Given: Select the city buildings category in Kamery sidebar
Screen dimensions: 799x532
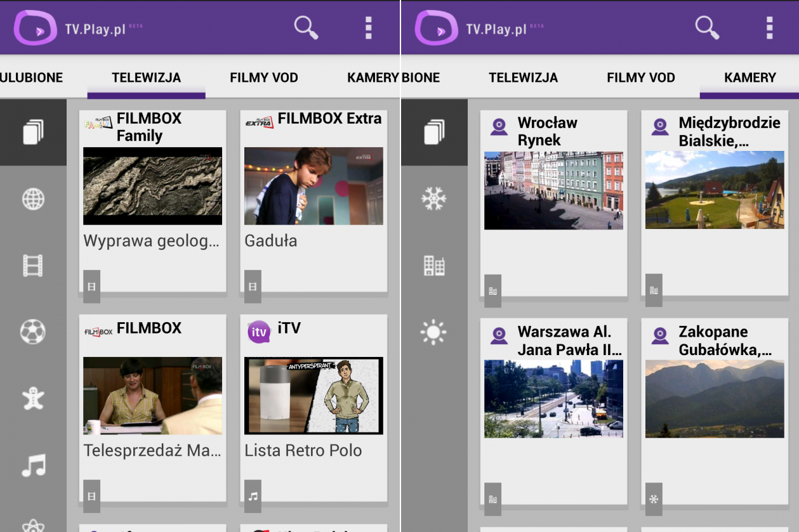Looking at the screenshot, I should (x=434, y=265).
